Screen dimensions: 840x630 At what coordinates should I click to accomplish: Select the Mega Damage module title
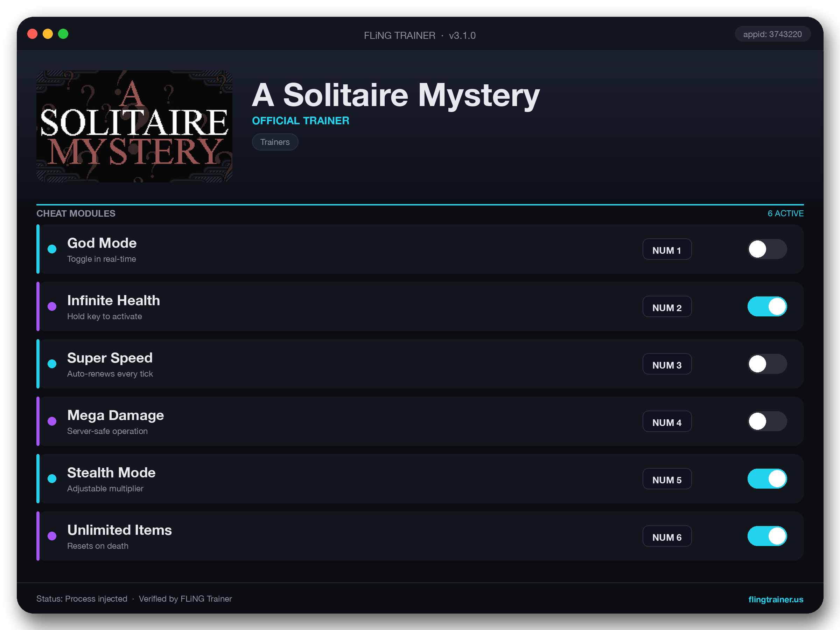(115, 415)
